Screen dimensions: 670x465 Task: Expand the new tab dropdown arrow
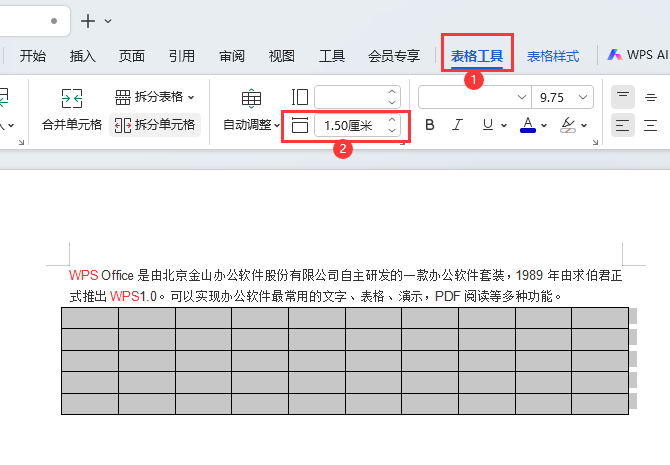108,21
